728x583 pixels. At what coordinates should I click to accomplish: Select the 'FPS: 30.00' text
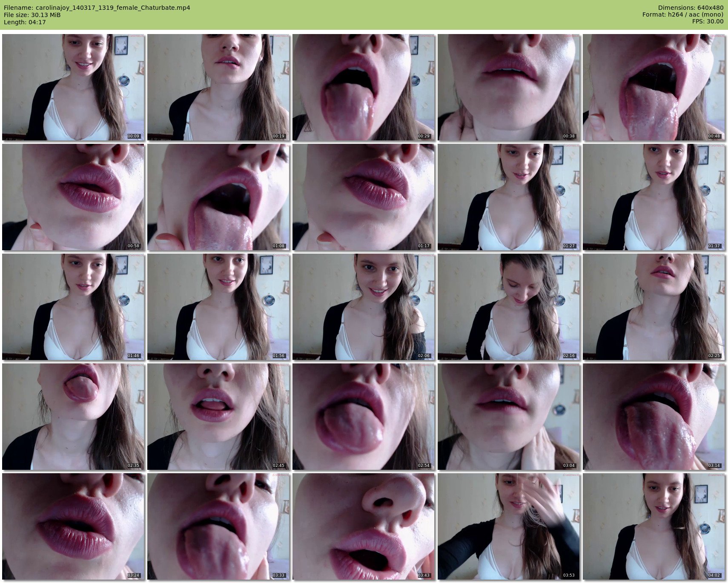click(x=708, y=22)
